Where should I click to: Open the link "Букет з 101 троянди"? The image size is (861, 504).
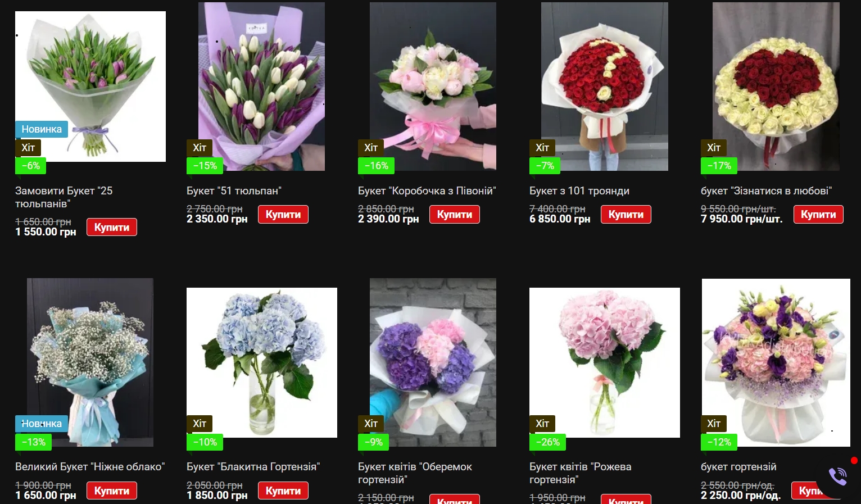[579, 191]
